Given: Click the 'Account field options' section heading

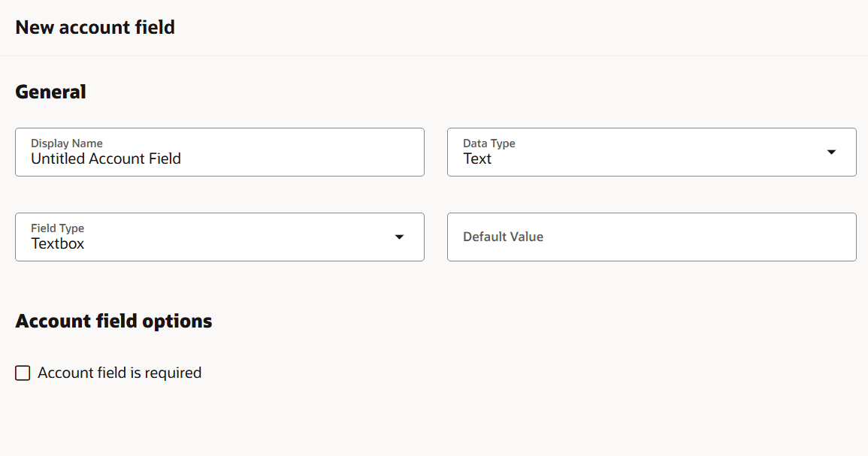Looking at the screenshot, I should (113, 322).
